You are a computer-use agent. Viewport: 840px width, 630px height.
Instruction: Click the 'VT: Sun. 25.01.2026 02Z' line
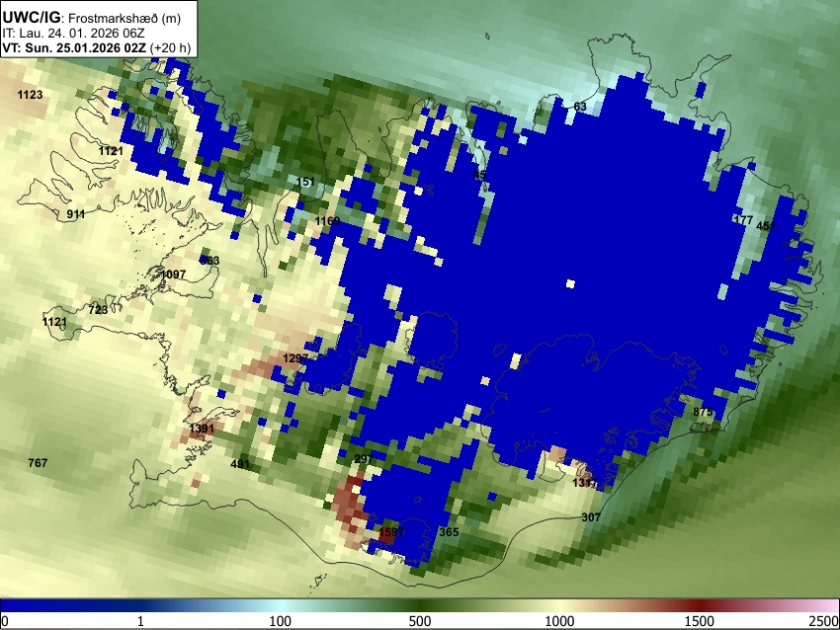[74, 47]
